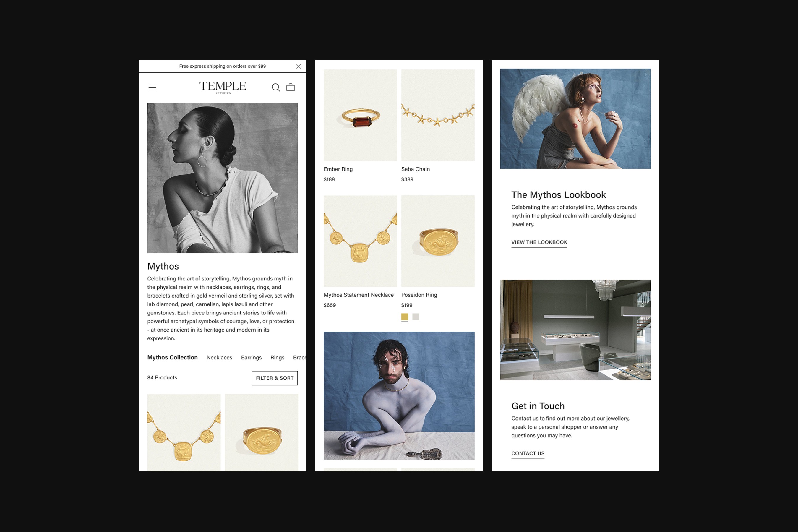
Task: Switch to the Rings tab
Action: [x=277, y=358]
